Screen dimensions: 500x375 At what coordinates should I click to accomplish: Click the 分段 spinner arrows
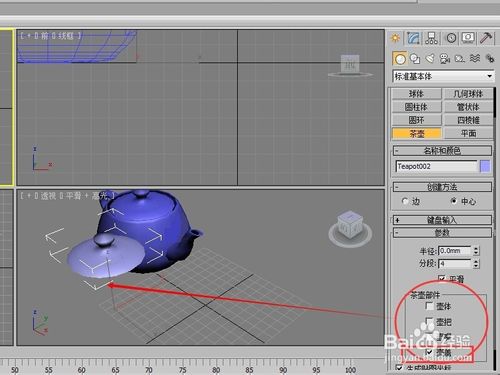click(x=476, y=264)
